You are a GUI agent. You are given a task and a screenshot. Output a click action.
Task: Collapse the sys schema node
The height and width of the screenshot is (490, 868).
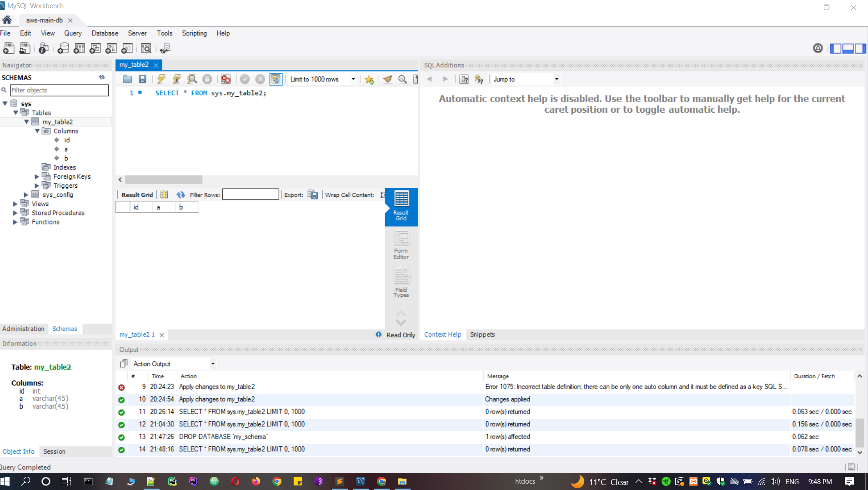coord(5,104)
